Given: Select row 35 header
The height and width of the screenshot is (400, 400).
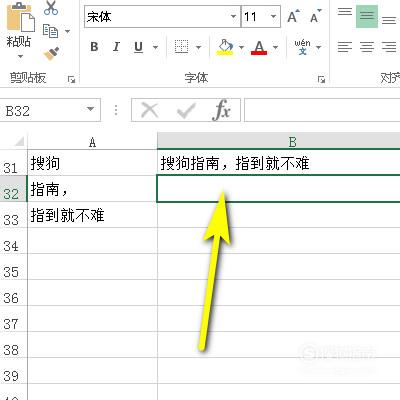Looking at the screenshot, I should point(13,267).
